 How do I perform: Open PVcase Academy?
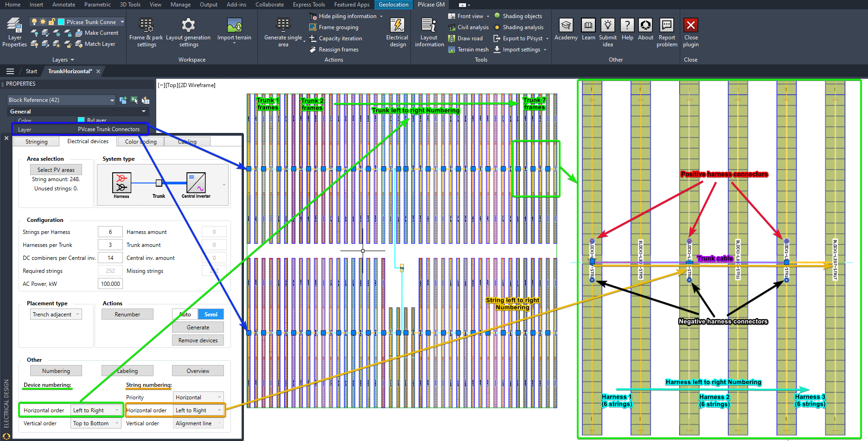click(566, 29)
